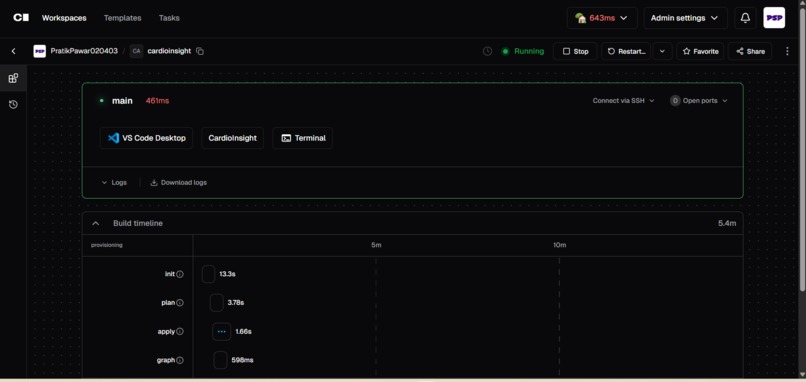This screenshot has width=806, height=382.
Task: Click the plan timeline bar
Action: coord(216,303)
